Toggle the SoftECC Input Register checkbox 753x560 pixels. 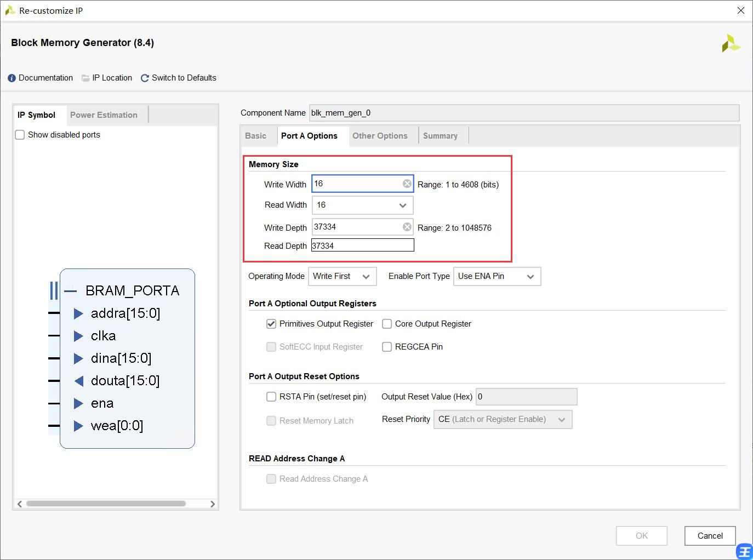click(x=271, y=347)
